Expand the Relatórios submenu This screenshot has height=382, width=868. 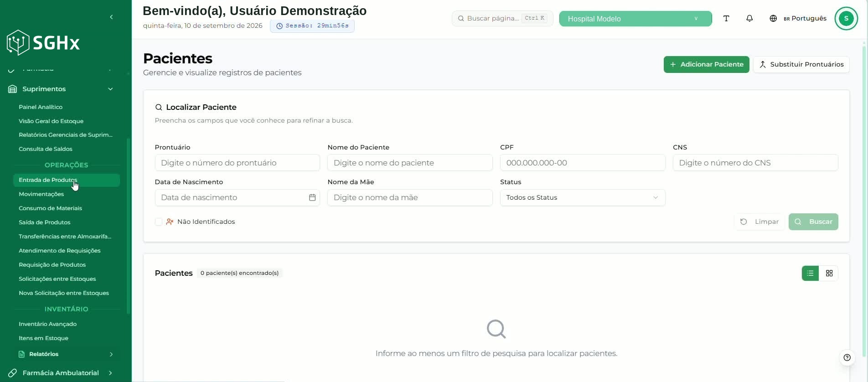click(x=66, y=354)
